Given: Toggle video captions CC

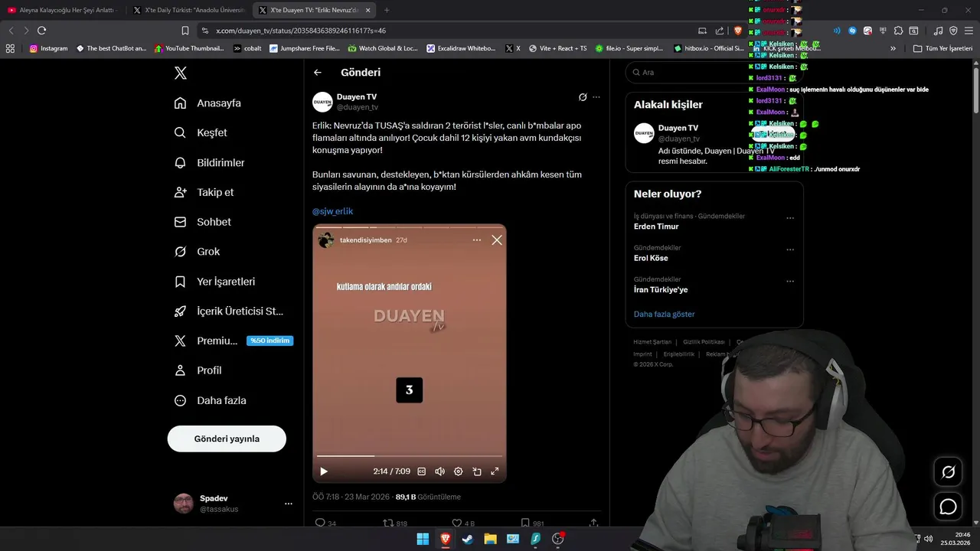Looking at the screenshot, I should pyautogui.click(x=422, y=471).
